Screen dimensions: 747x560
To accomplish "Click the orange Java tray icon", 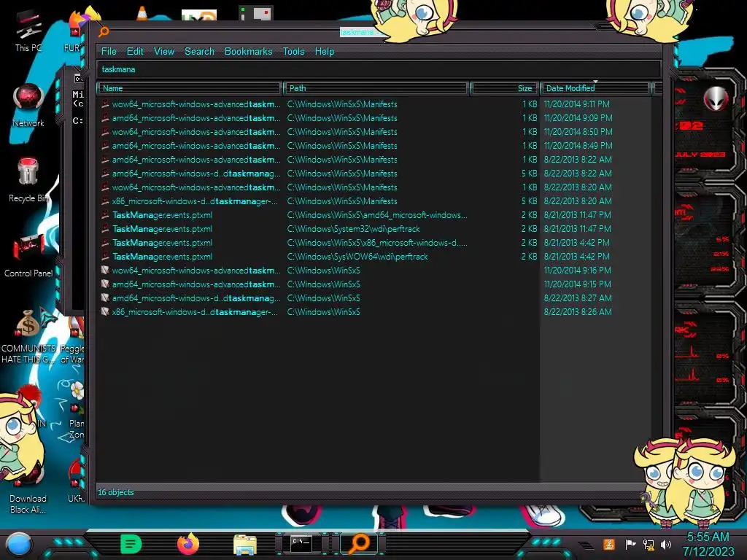I will (x=609, y=544).
